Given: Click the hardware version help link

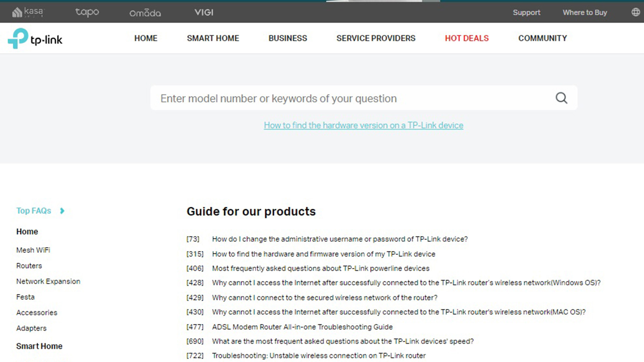Looking at the screenshot, I should coord(364,125).
